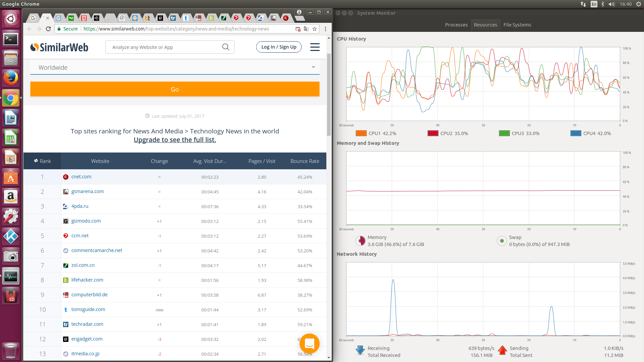Click the Chrome address bar URL

click(176, 29)
